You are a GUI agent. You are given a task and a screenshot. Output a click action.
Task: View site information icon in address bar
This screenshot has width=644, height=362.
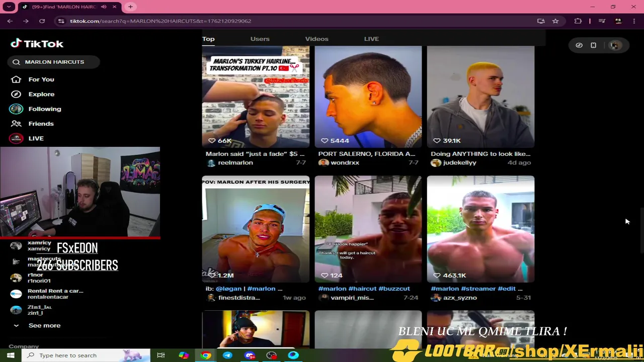click(x=61, y=21)
